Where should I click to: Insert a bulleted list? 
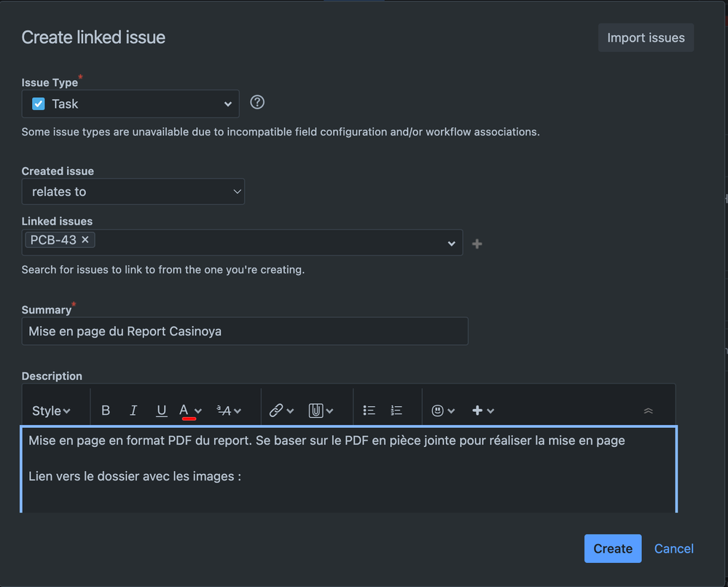tap(369, 411)
